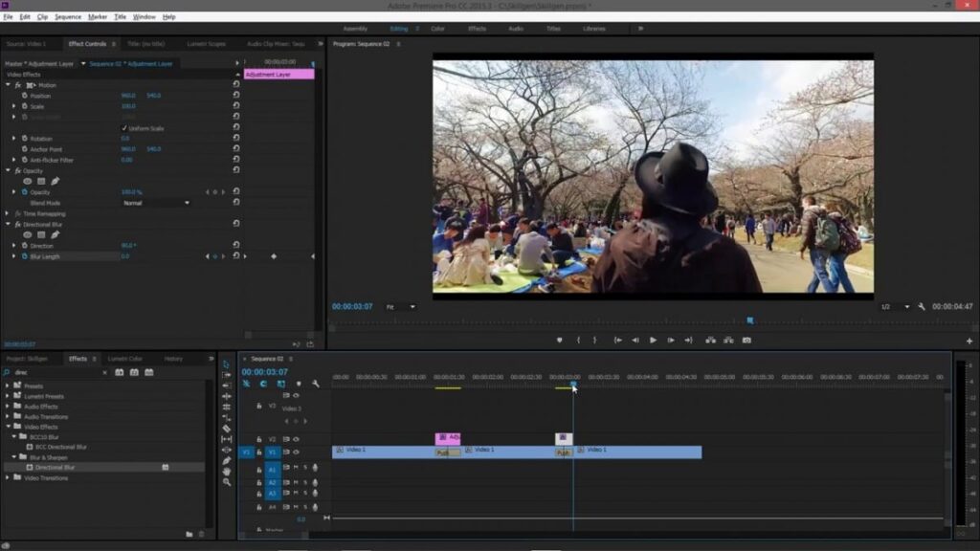This screenshot has height=551, width=980.
Task: Select the Razor tool in the timeline toolbar
Action: click(227, 430)
